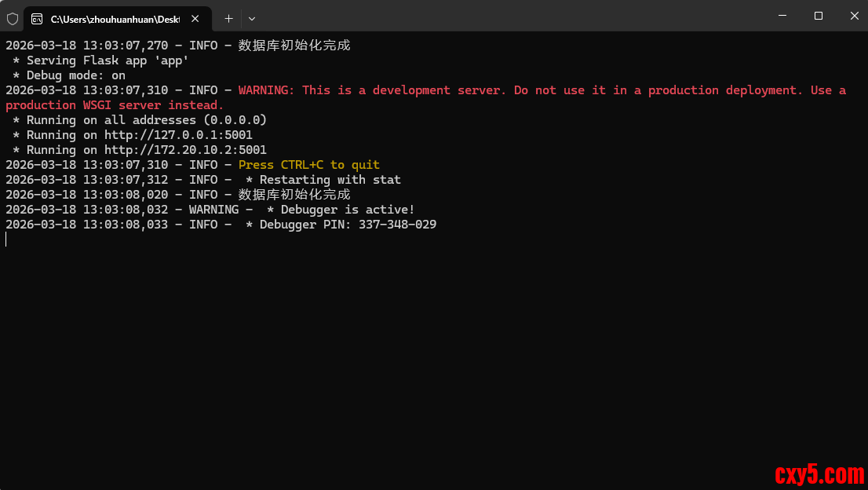Screen dimensions: 868x490
Task: Open the http://172.20.10.2:5001 link
Action: coord(185,150)
